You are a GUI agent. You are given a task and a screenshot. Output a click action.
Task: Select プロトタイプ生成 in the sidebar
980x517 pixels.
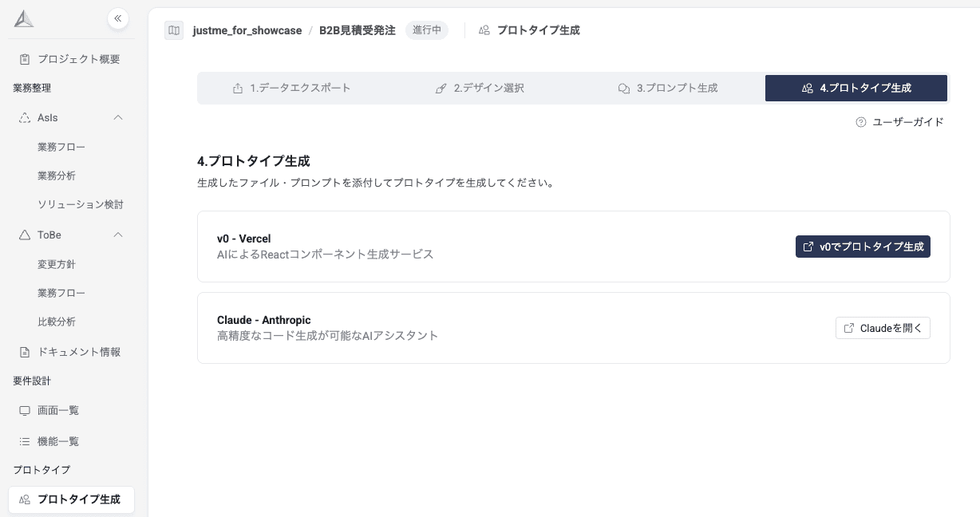[71, 499]
